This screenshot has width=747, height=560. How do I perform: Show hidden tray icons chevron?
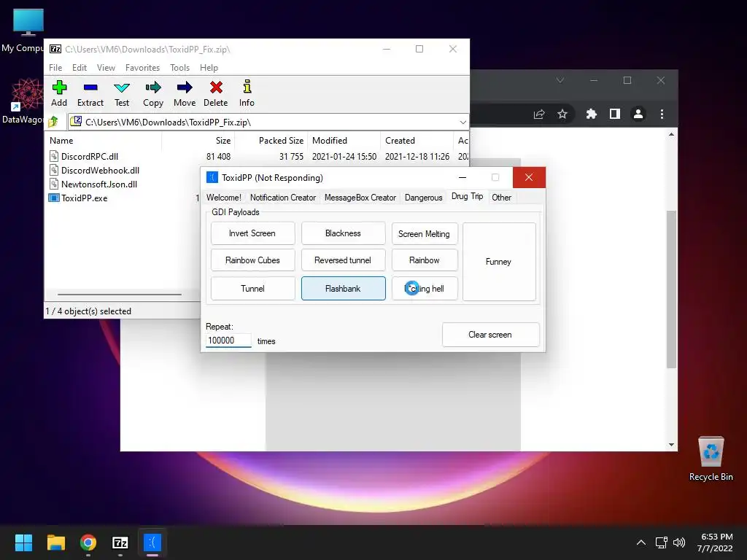pos(641,542)
